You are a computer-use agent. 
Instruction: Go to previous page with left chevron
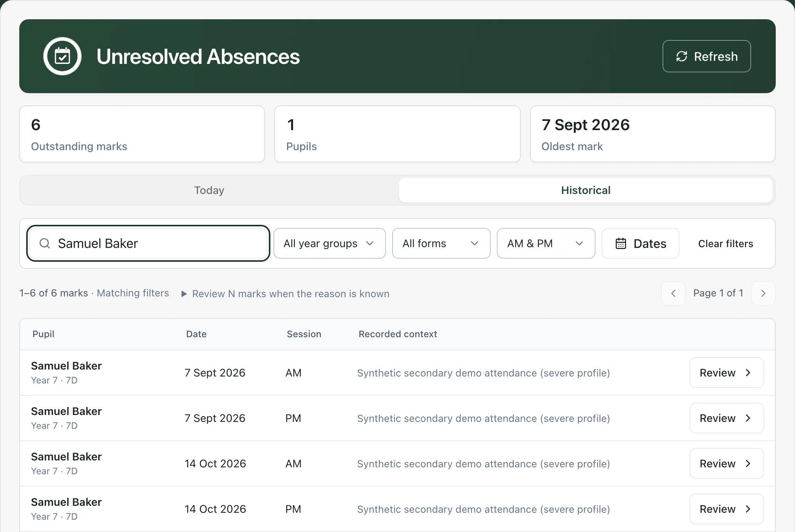[673, 293]
